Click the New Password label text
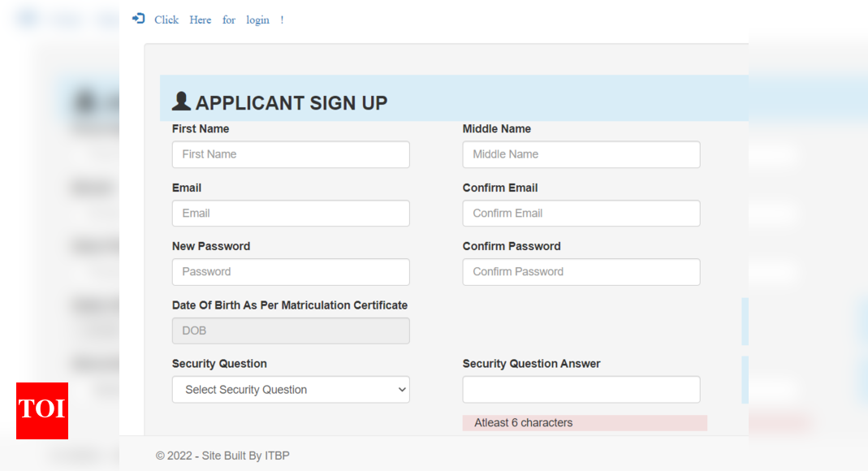The image size is (868, 471). pyautogui.click(x=211, y=246)
